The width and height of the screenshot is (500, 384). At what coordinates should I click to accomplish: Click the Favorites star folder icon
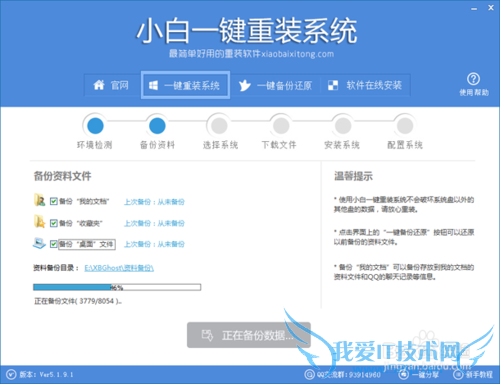tap(40, 222)
